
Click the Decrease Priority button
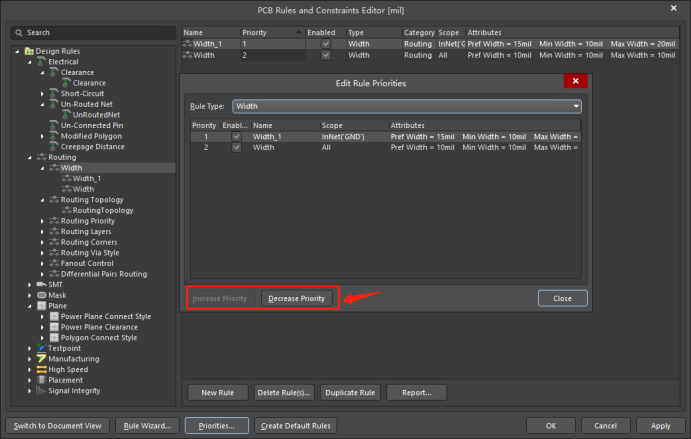[297, 298]
